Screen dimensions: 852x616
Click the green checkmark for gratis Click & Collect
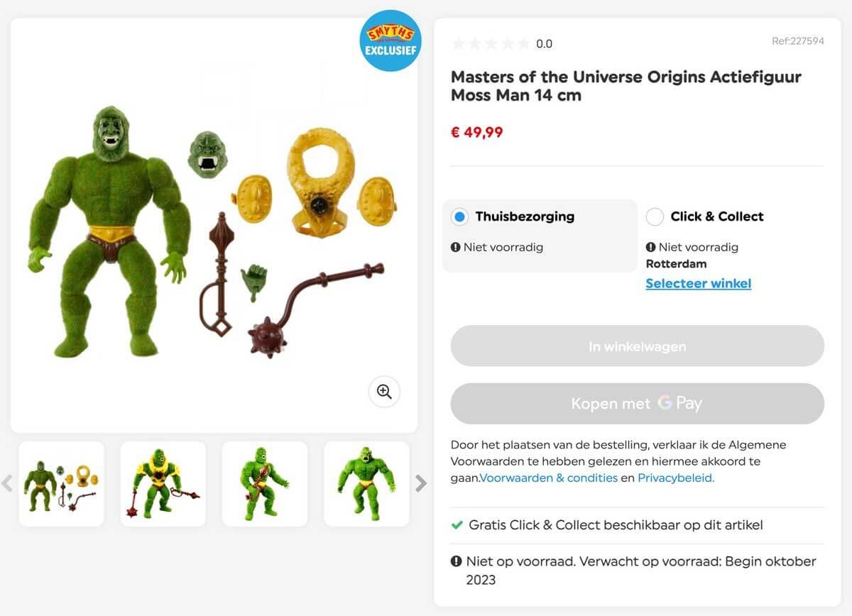coord(458,525)
